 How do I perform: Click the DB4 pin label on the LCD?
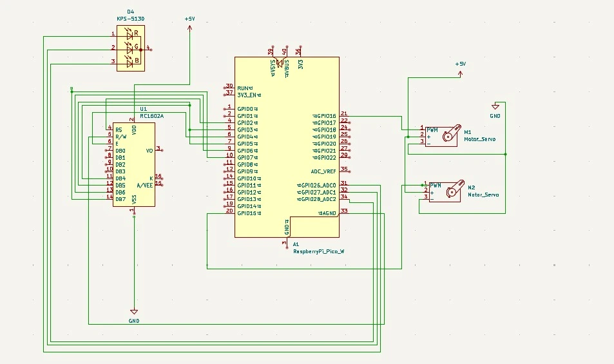pyautogui.click(x=120, y=178)
